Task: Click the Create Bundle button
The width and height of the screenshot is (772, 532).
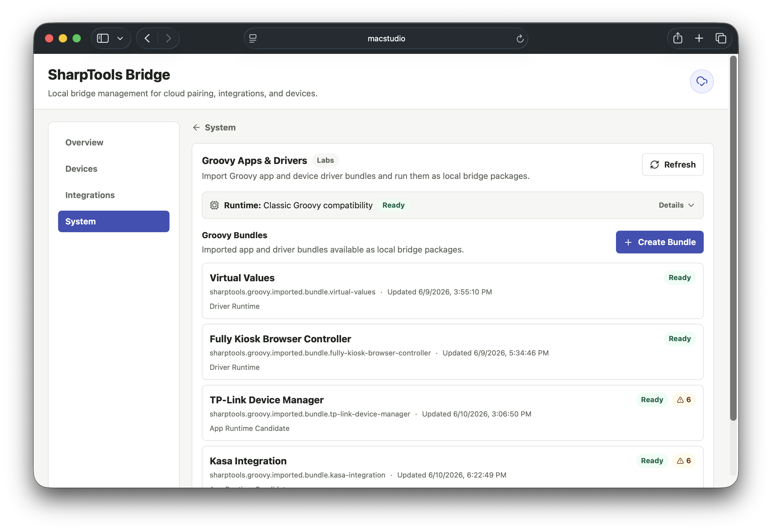Action: (659, 242)
